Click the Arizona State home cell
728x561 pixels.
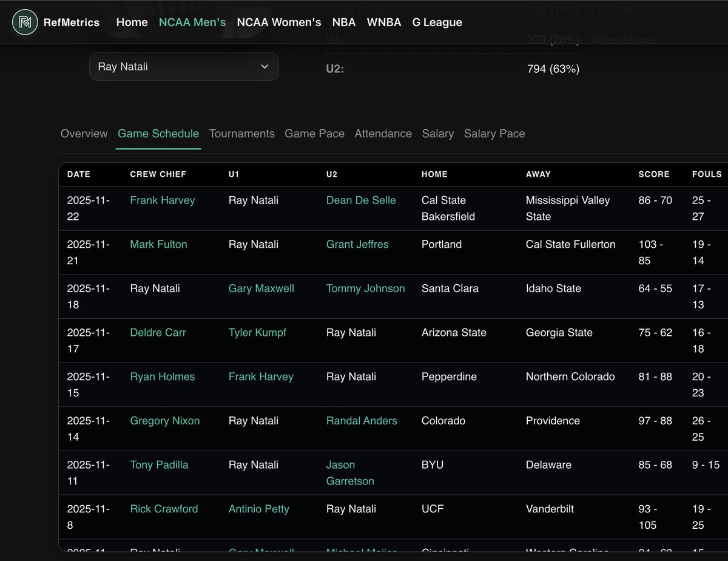tap(454, 333)
